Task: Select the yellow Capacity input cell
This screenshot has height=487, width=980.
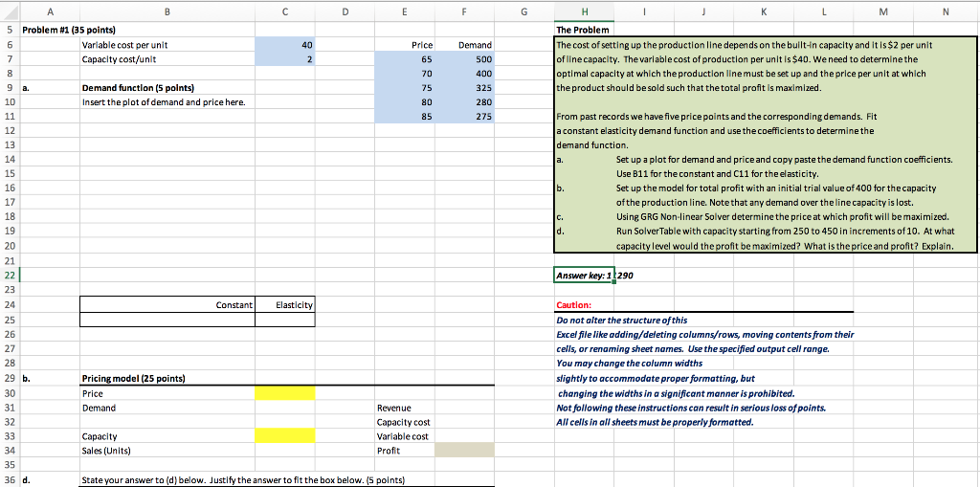Action: click(285, 435)
